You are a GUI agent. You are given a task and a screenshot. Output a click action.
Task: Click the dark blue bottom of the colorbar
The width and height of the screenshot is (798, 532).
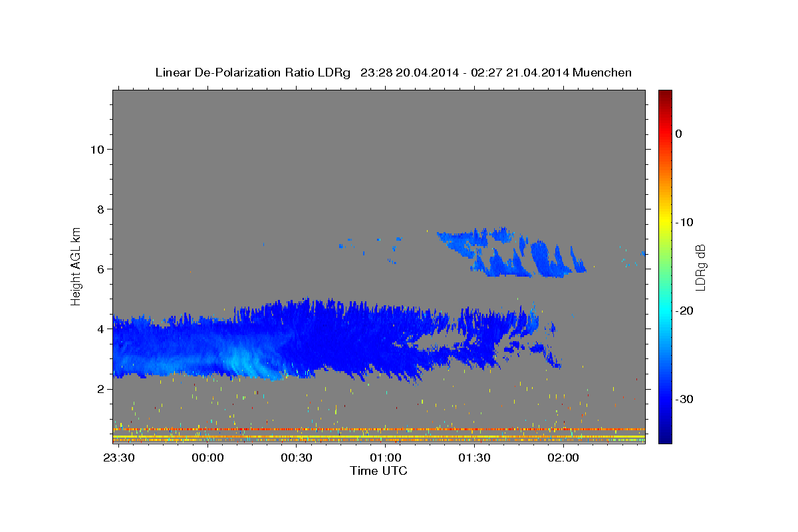point(665,438)
